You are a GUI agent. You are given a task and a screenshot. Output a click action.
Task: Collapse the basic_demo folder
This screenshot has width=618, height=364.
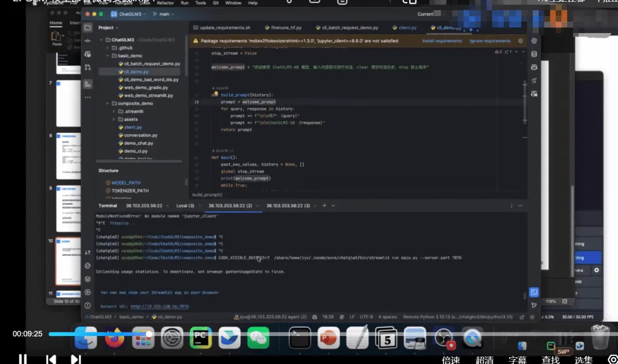coord(108,56)
